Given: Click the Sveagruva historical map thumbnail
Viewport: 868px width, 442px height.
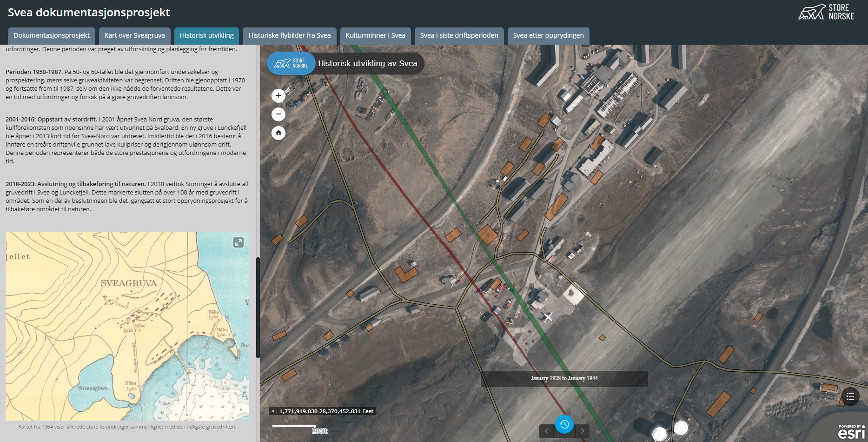Looking at the screenshot, I should [x=127, y=326].
